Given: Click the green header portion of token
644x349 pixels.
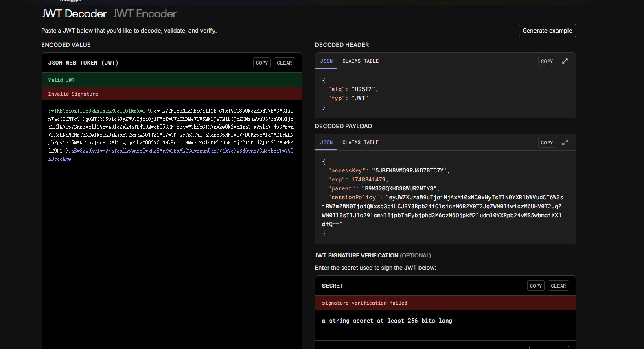Looking at the screenshot, I should [x=100, y=111].
